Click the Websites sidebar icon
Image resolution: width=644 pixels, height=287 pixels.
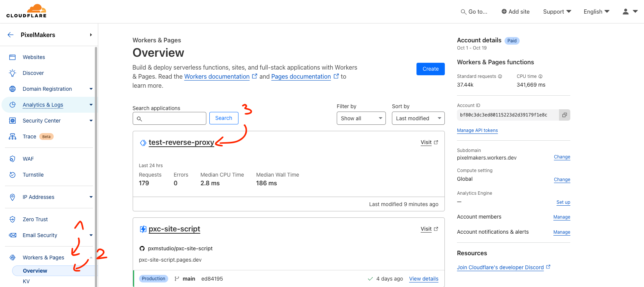point(12,57)
